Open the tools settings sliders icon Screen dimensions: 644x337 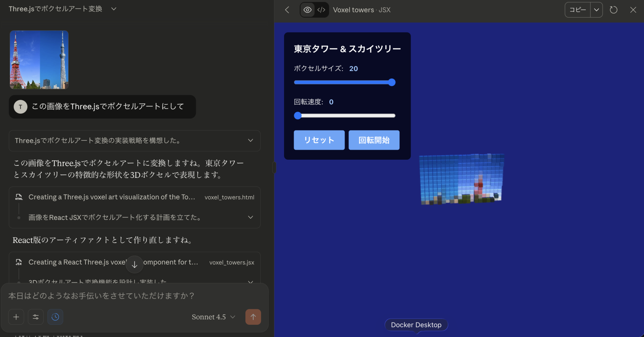pos(36,317)
